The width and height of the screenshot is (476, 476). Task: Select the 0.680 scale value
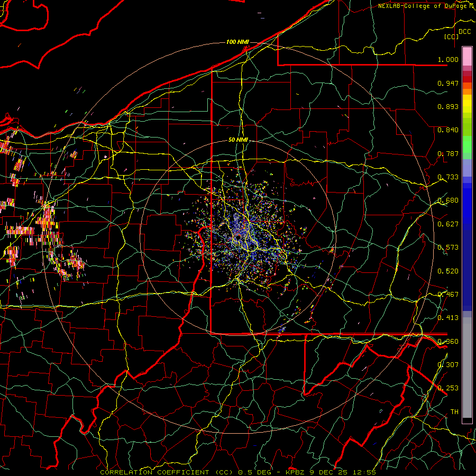click(x=448, y=200)
